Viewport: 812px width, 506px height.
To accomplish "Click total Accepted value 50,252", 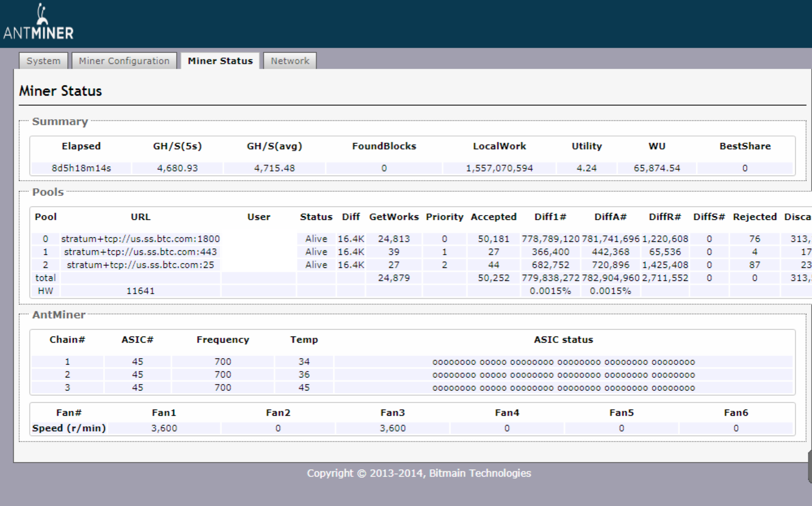I will coord(493,278).
